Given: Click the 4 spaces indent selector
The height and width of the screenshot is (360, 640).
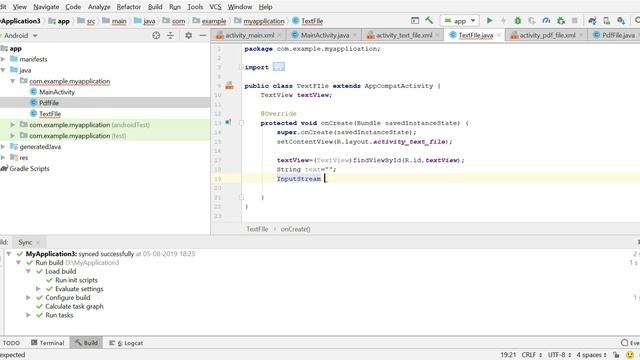Looking at the screenshot, I should coord(591,355).
